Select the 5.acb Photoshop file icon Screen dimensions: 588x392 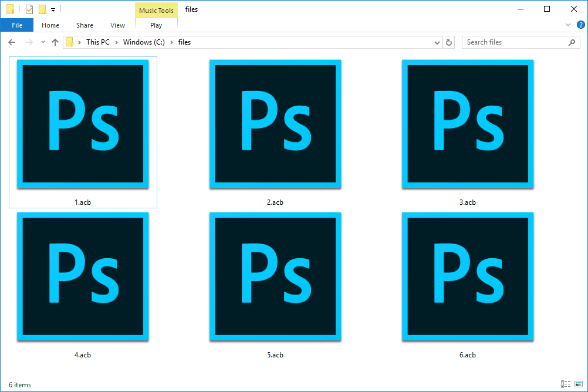275,276
